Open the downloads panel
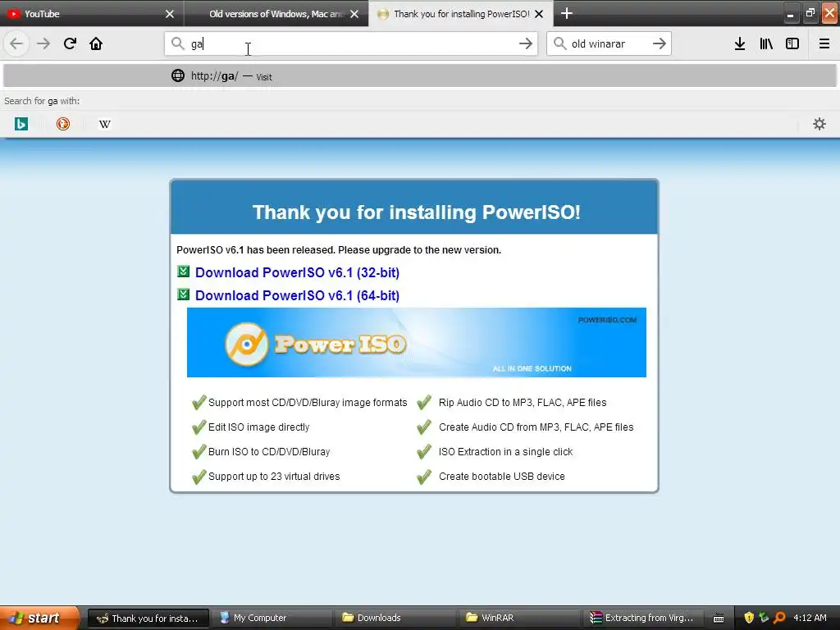The width and height of the screenshot is (840, 630). point(740,43)
